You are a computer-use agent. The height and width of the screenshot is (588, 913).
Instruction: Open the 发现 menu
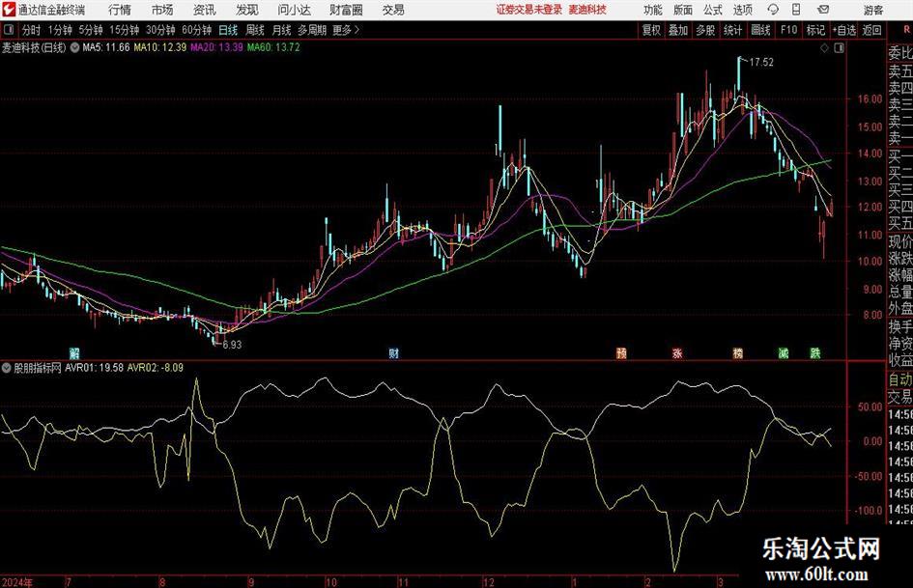click(x=247, y=10)
